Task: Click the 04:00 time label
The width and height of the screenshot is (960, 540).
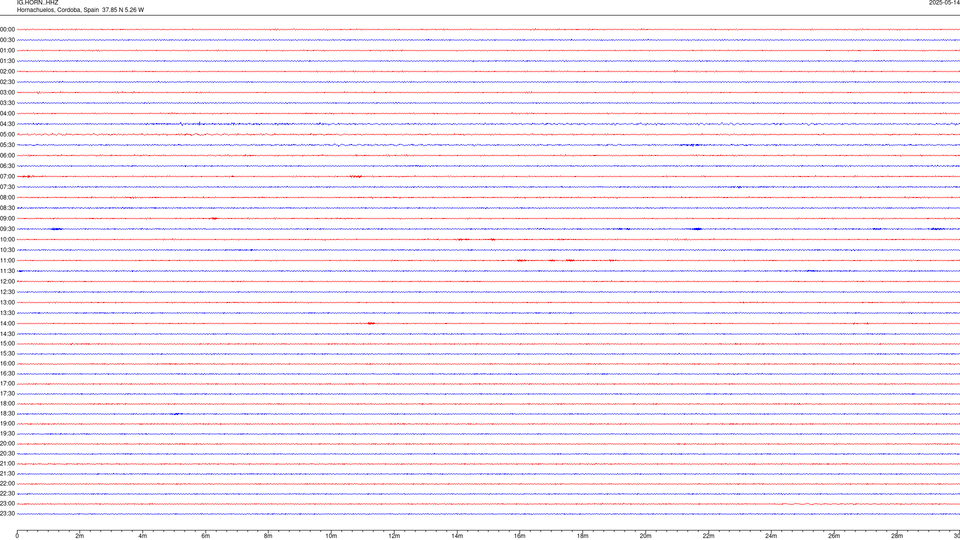Action: [x=7, y=113]
